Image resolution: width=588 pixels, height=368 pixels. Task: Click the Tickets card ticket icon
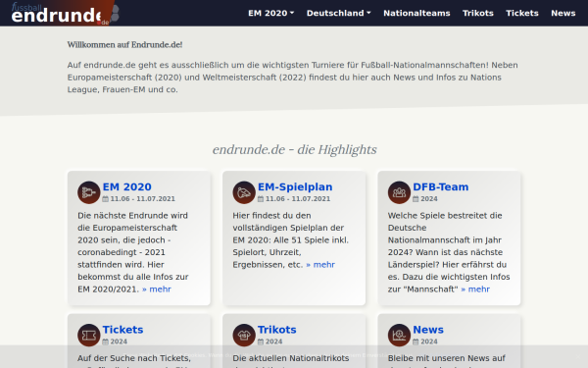[x=89, y=336]
